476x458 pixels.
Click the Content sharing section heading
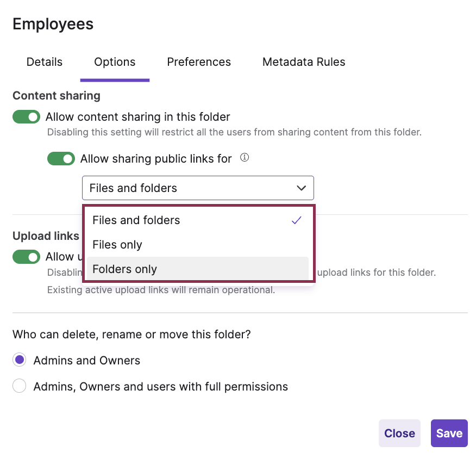[57, 96]
